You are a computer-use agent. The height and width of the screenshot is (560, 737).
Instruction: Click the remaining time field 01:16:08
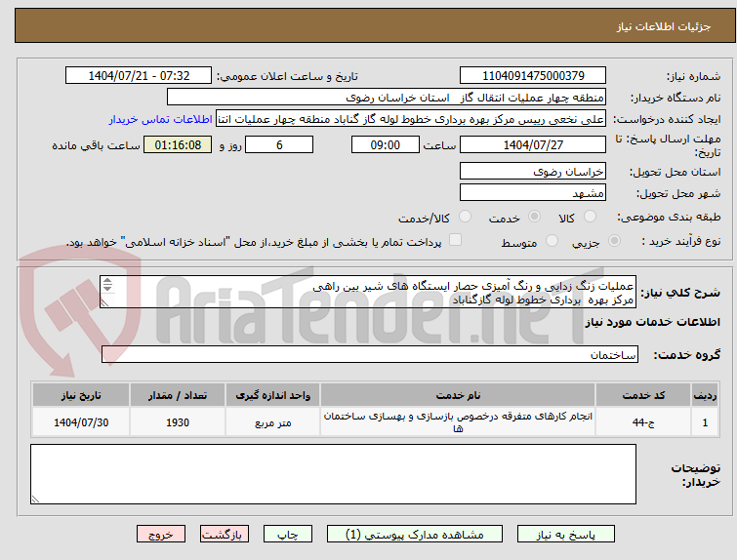pos(178,144)
